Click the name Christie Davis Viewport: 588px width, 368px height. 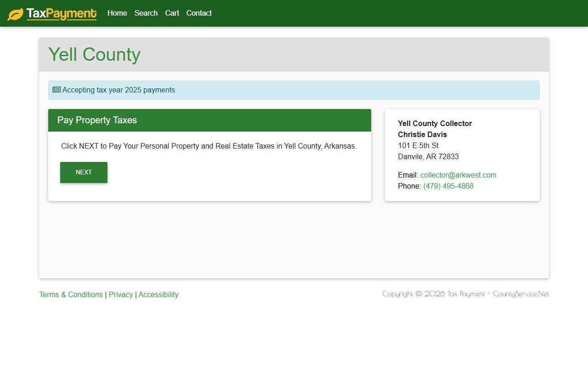tap(422, 134)
